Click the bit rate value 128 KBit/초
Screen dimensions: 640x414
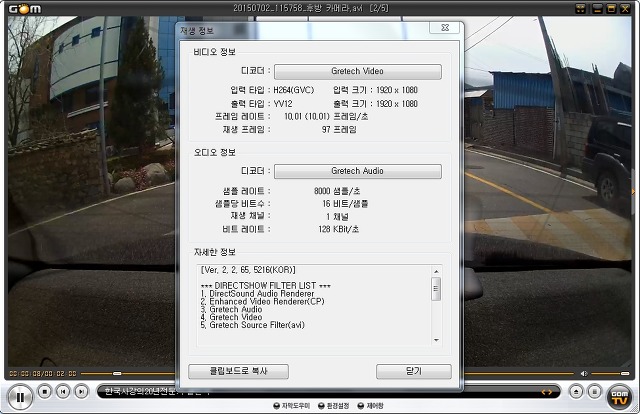coord(339,229)
